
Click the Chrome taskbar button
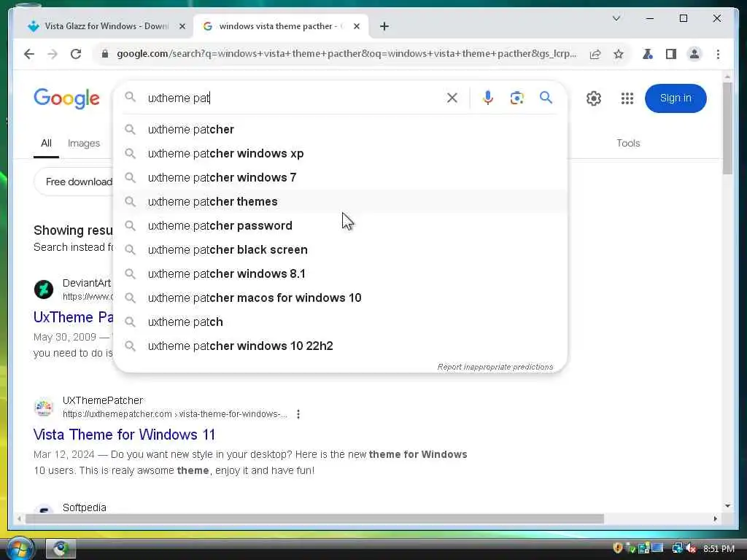[x=61, y=548]
